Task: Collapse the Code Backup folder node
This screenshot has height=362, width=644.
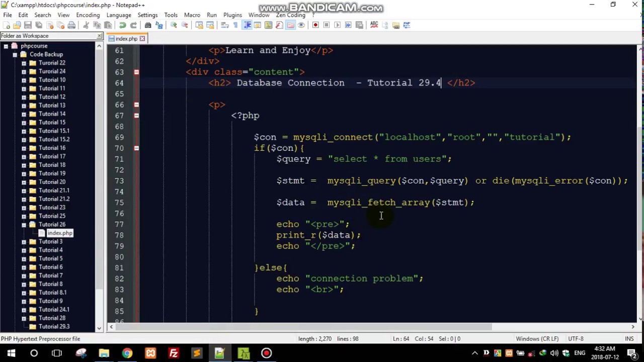Action: coord(15,54)
